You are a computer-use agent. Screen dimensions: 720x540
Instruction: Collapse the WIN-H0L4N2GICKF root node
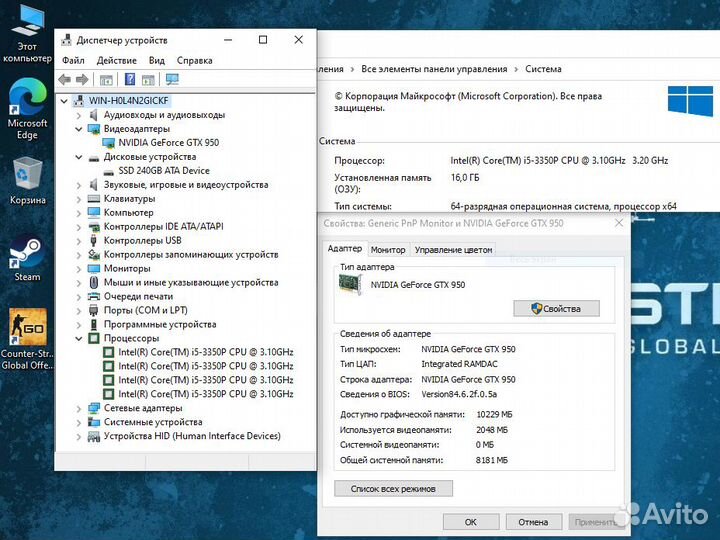[64, 101]
